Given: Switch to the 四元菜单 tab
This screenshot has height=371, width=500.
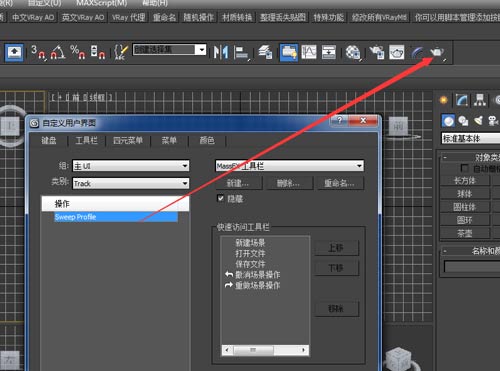Looking at the screenshot, I should tap(128, 140).
